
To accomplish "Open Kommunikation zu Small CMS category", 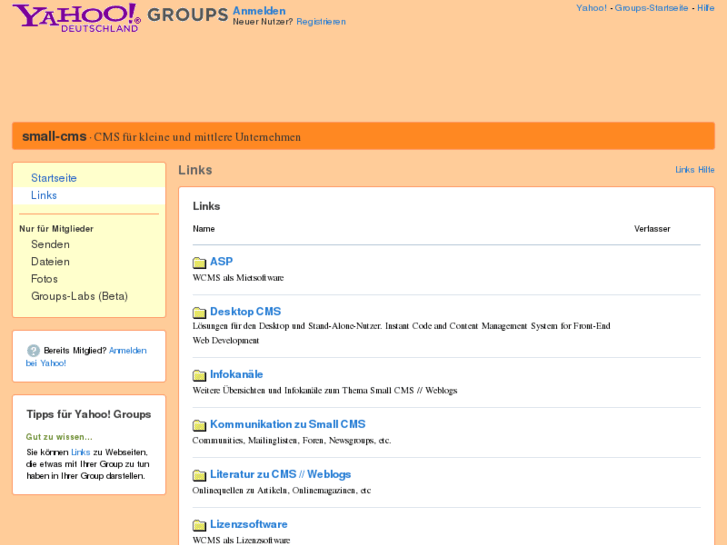I will (287, 424).
